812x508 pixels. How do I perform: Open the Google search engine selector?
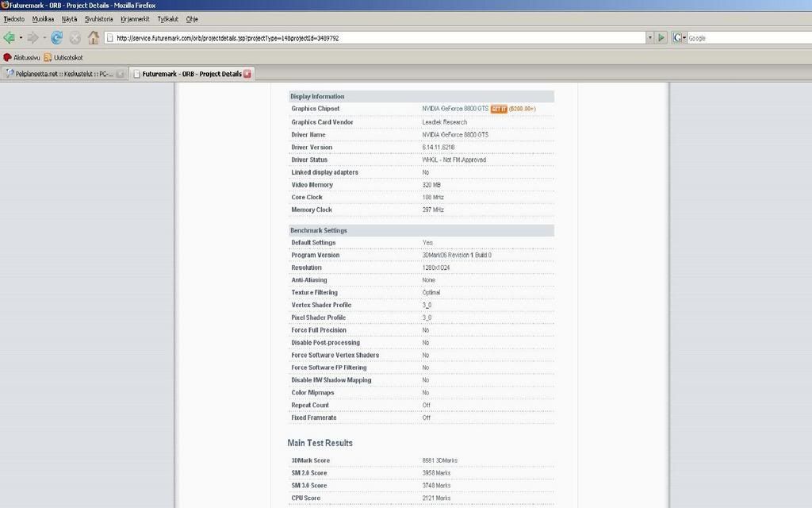point(679,37)
